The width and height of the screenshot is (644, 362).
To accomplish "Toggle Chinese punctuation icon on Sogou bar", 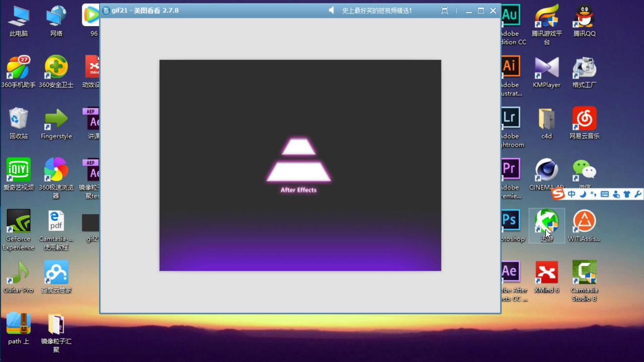I will click(x=594, y=194).
